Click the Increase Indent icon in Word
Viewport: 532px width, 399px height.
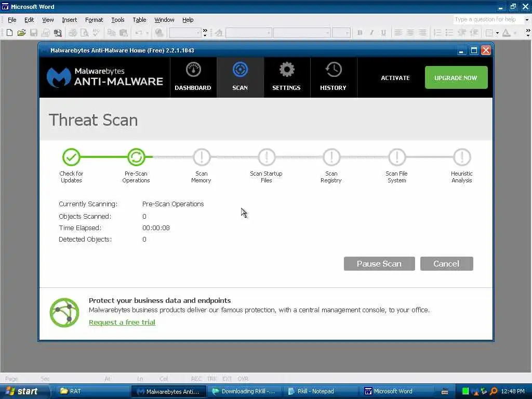point(474,33)
